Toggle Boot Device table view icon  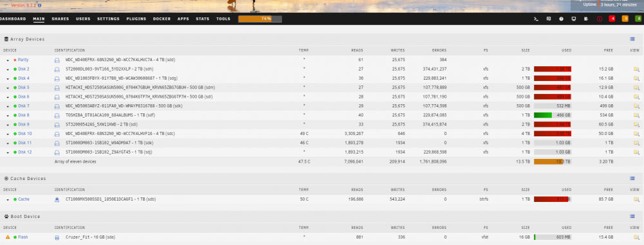pos(632,216)
